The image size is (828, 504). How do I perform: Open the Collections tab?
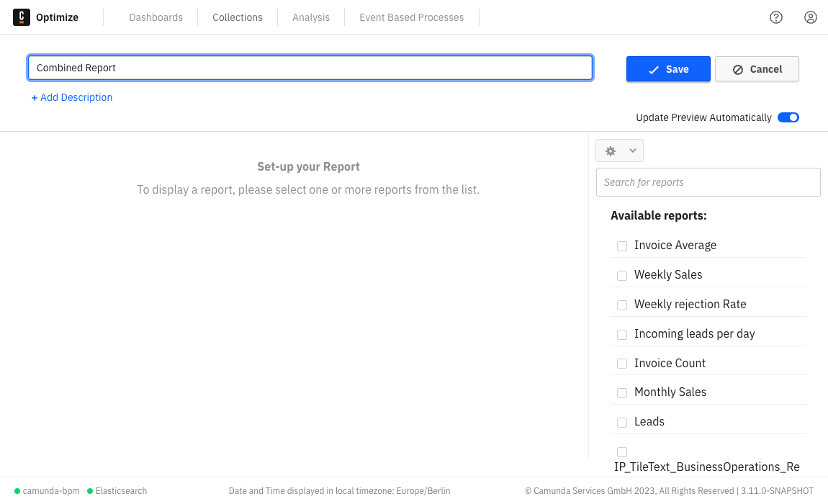point(237,17)
